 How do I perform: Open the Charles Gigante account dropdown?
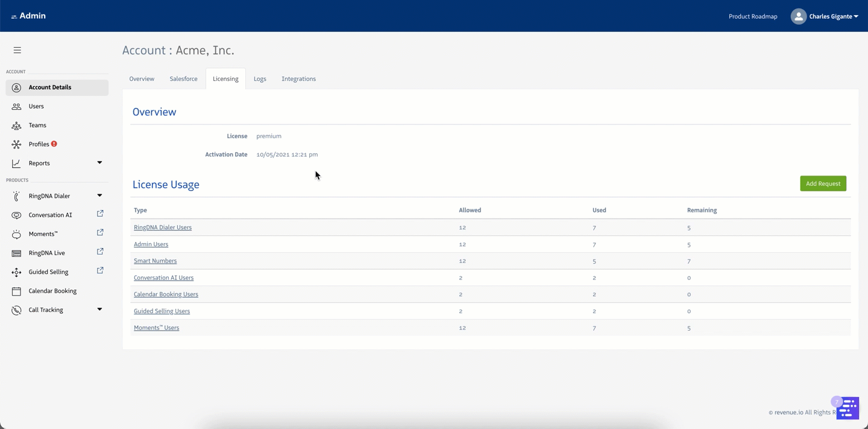tap(830, 16)
